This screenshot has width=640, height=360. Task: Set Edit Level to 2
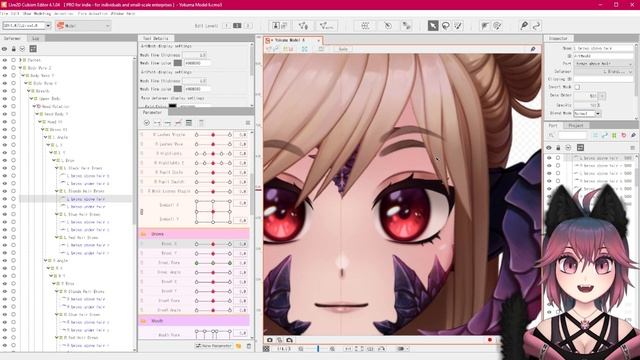coord(237,26)
